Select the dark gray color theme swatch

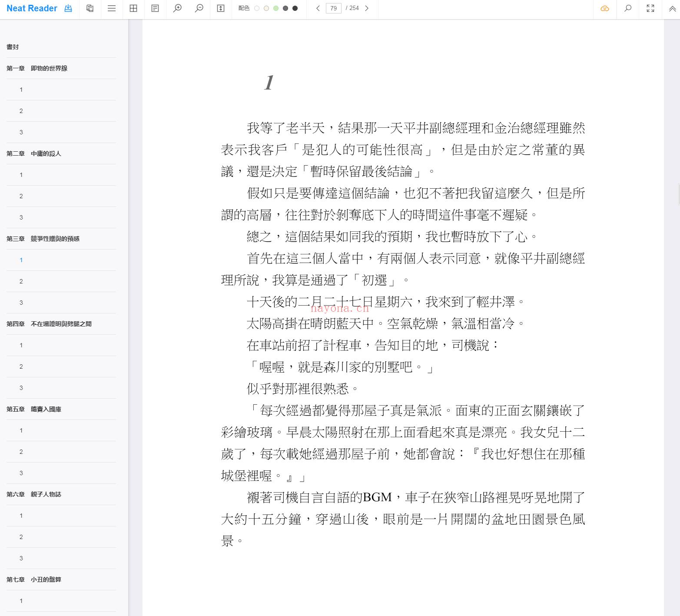click(285, 8)
